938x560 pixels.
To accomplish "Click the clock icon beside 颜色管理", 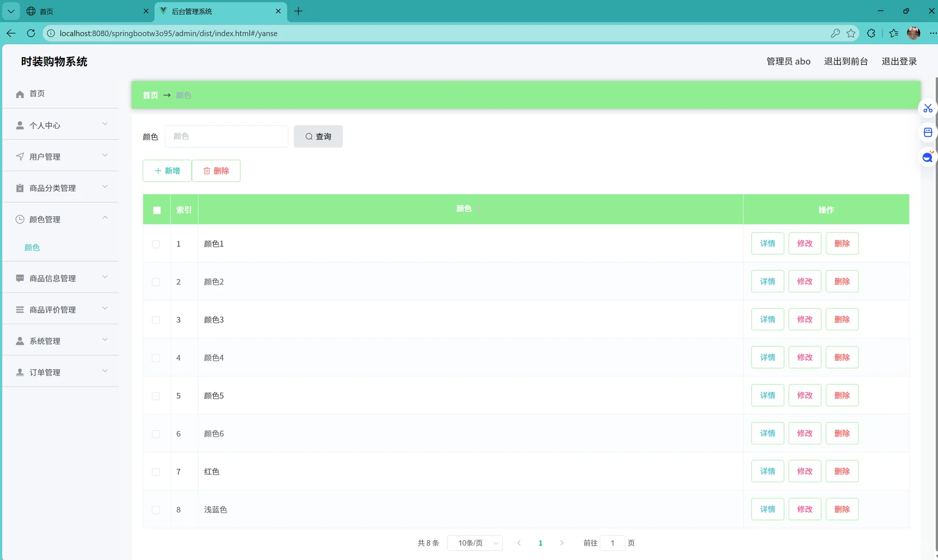I will pyautogui.click(x=20, y=219).
